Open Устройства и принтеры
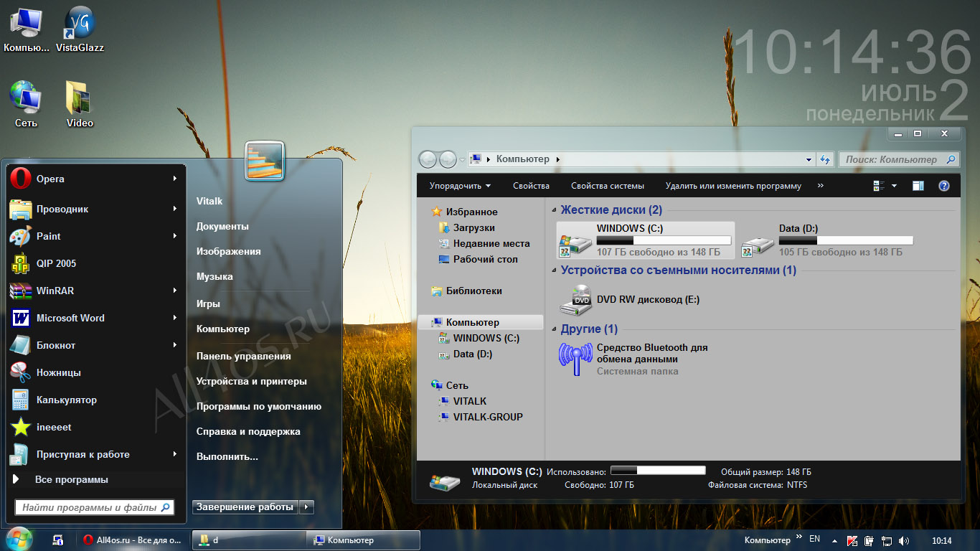980x551 pixels. pyautogui.click(x=252, y=381)
